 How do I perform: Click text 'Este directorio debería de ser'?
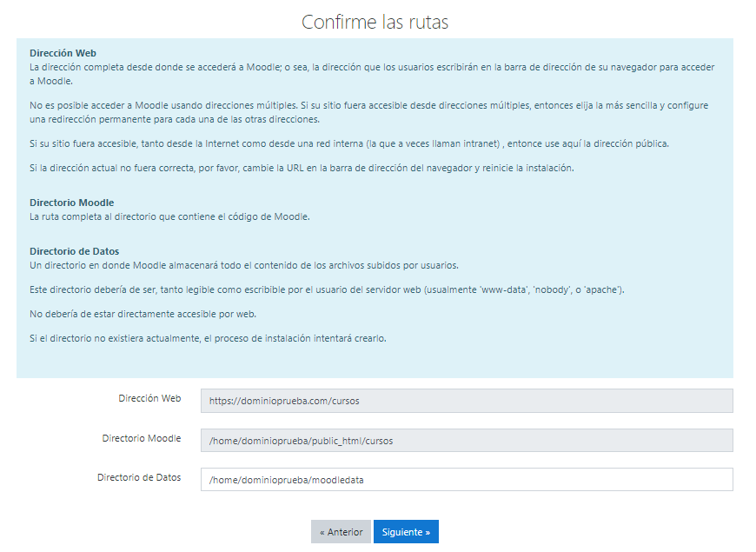(93, 290)
